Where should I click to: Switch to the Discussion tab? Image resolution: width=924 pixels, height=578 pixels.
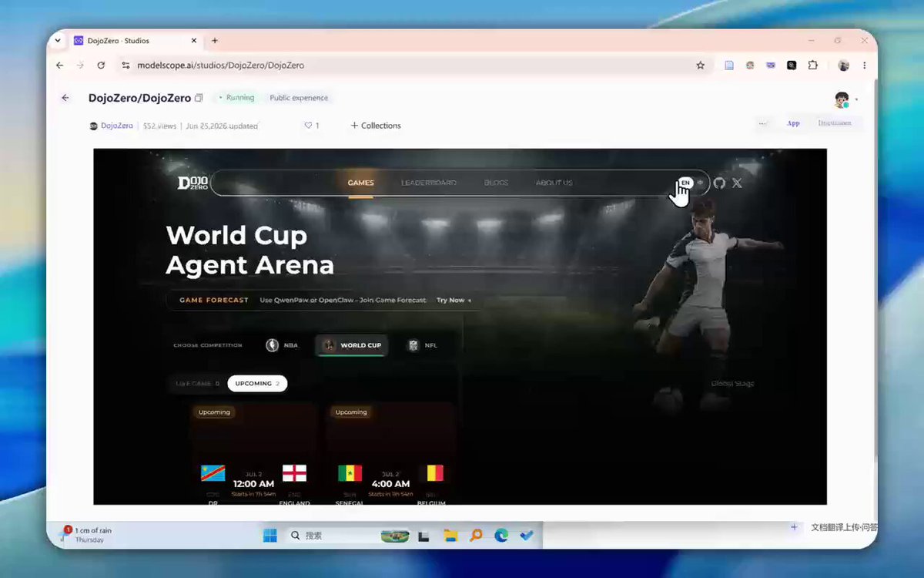tap(835, 123)
